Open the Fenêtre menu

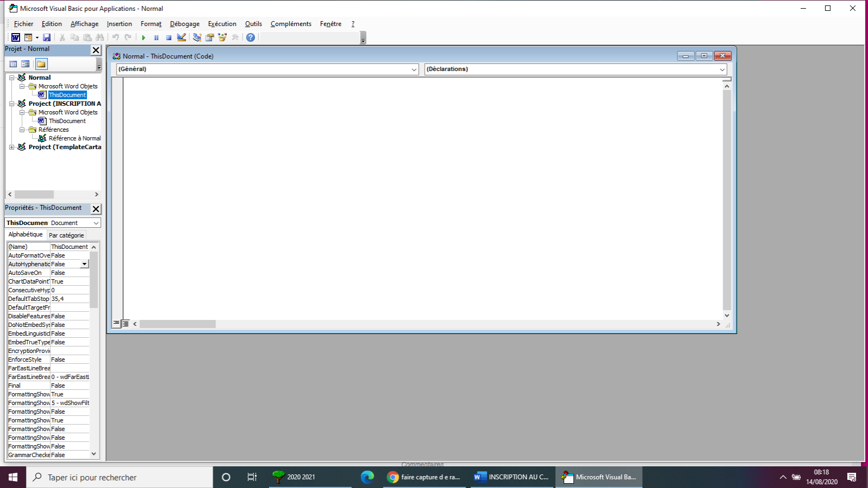[330, 24]
